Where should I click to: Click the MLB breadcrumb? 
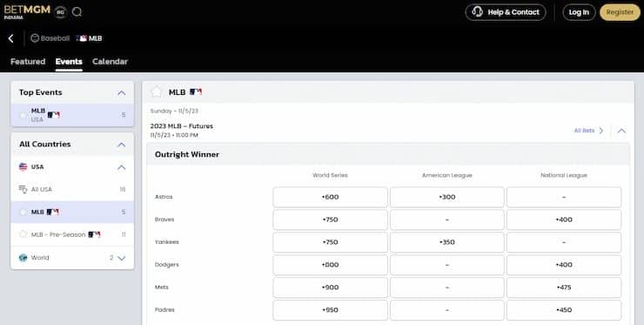pyautogui.click(x=89, y=38)
